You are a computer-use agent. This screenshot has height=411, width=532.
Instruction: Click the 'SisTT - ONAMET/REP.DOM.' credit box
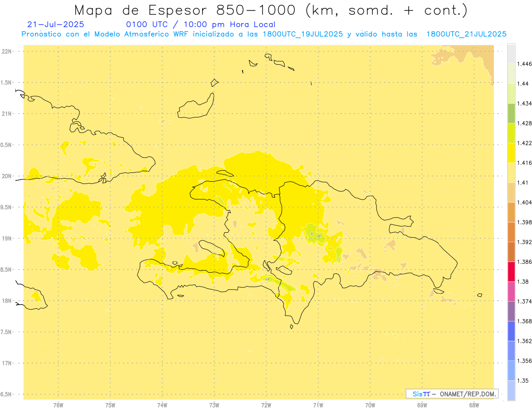click(452, 394)
